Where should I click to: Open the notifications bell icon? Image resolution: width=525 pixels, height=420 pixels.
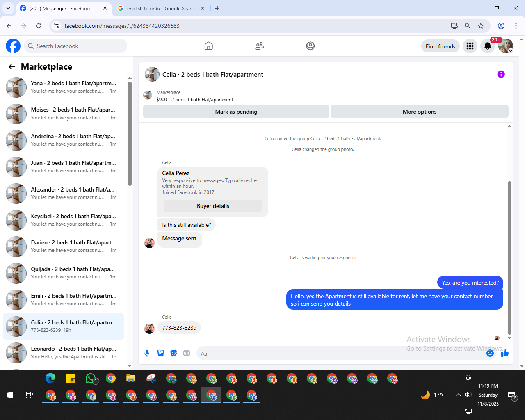pos(488,46)
